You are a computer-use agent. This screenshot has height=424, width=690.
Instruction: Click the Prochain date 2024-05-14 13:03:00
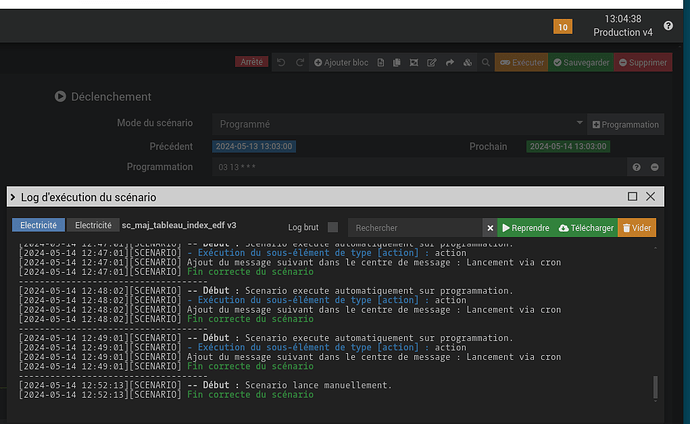[568, 146]
